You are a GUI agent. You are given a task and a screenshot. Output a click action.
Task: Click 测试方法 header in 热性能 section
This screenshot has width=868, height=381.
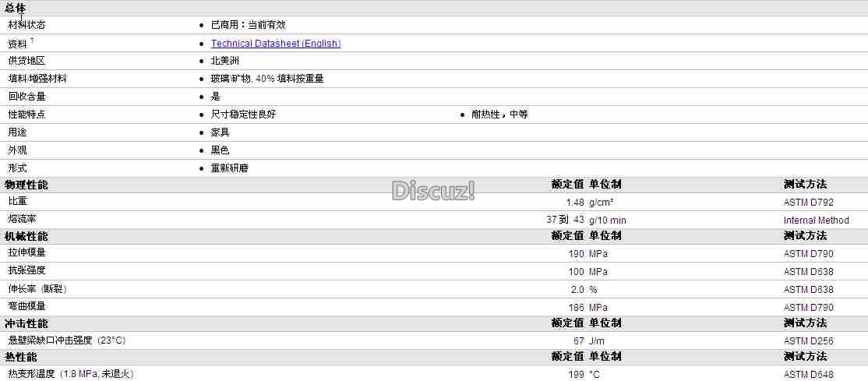pos(806,356)
